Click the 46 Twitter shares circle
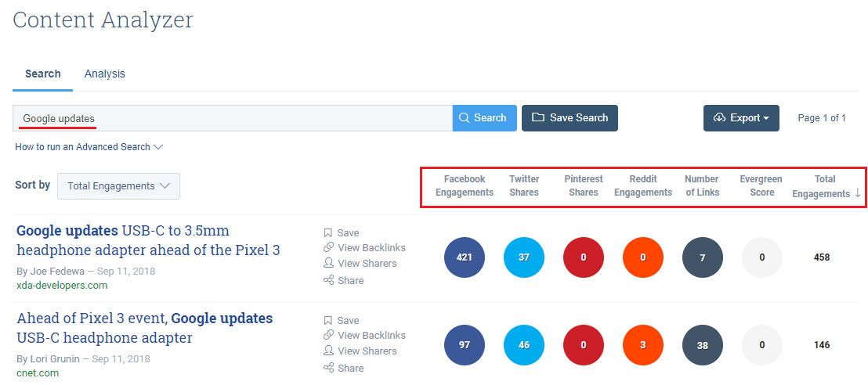Image resolution: width=868 pixels, height=385 pixels. tap(523, 344)
